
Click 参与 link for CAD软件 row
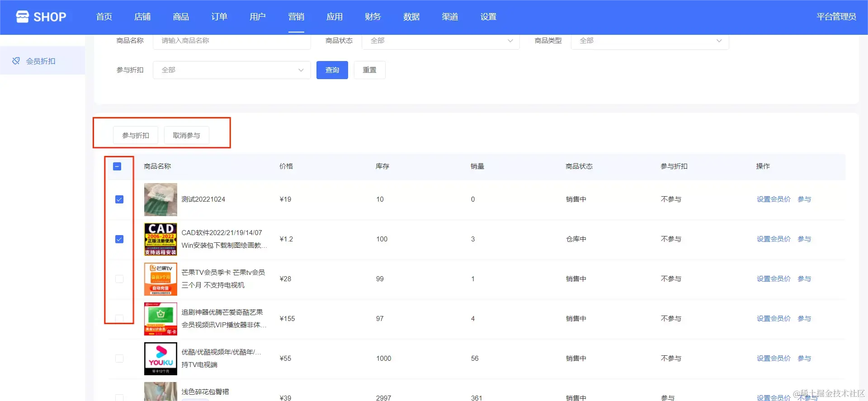coord(804,239)
